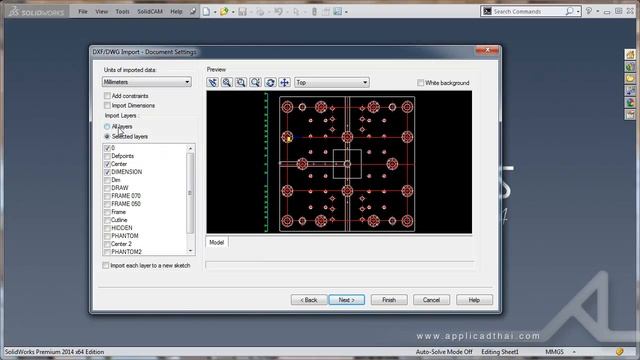Click the Print icon in toolbar
This screenshot has height=360, width=640.
[260, 11]
